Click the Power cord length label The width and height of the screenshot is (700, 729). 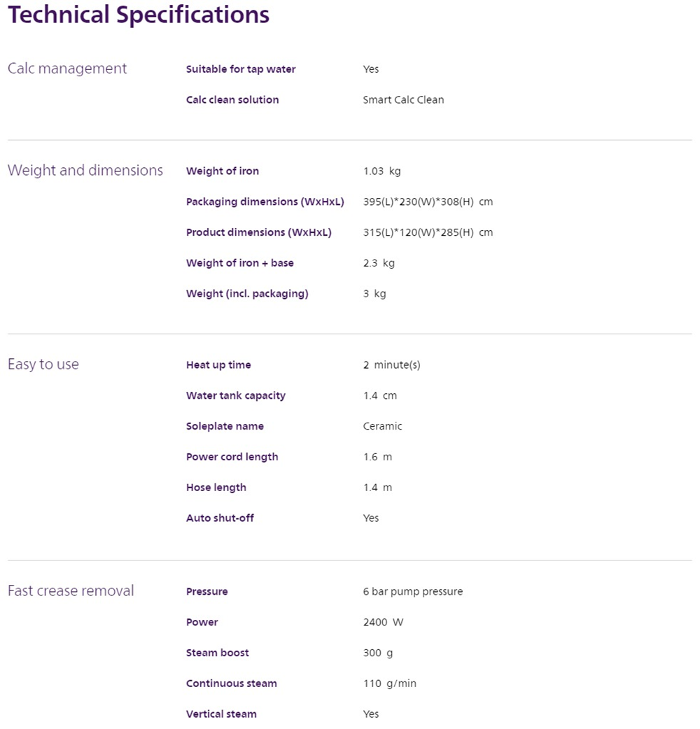point(232,457)
